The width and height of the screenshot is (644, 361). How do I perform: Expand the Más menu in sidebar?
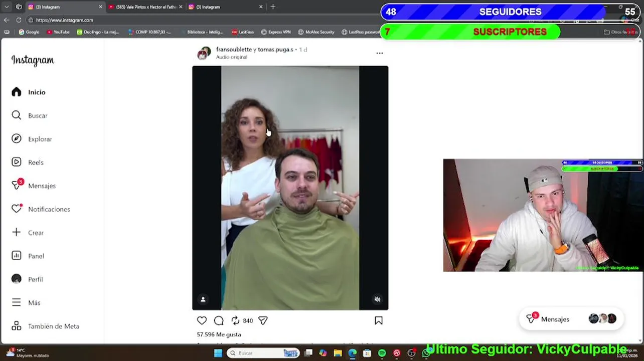point(26,303)
